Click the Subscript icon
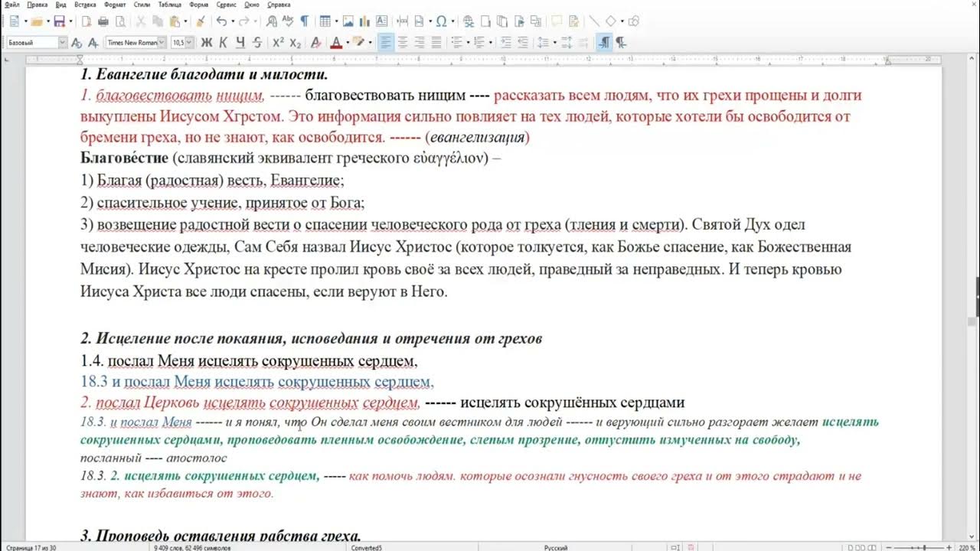The height and width of the screenshot is (551, 980). (x=296, y=43)
